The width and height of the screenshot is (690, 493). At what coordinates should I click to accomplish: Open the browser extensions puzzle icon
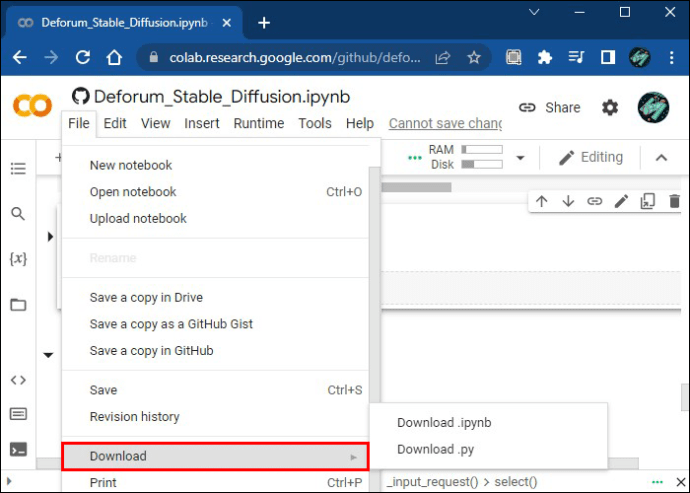pyautogui.click(x=545, y=57)
